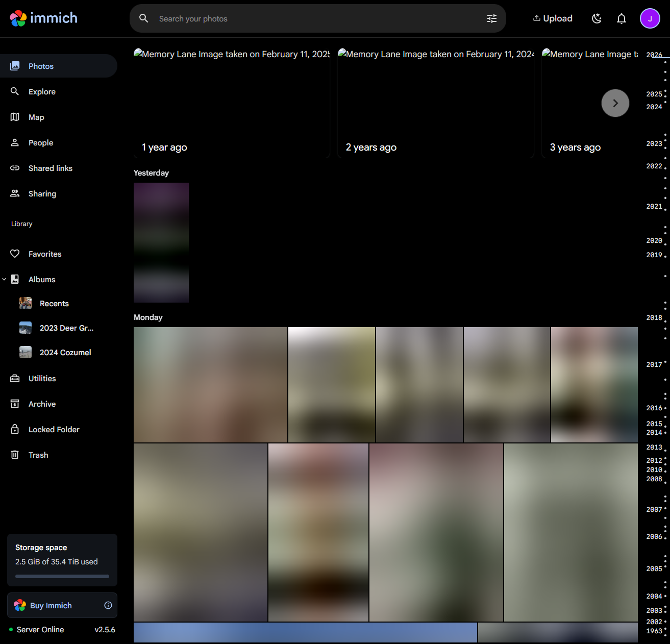Advance Memory Lane with the arrow
This screenshot has height=644, width=670.
click(615, 103)
